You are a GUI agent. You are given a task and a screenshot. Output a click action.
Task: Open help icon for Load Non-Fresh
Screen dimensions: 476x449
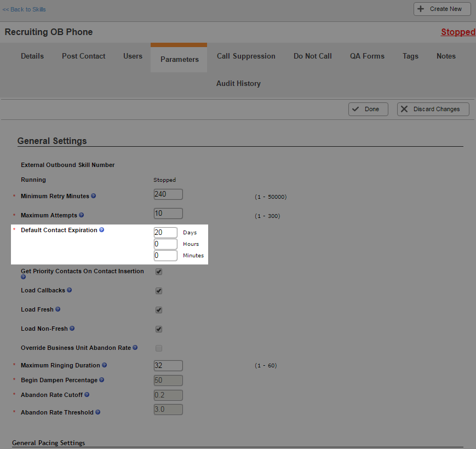pyautogui.click(x=72, y=328)
